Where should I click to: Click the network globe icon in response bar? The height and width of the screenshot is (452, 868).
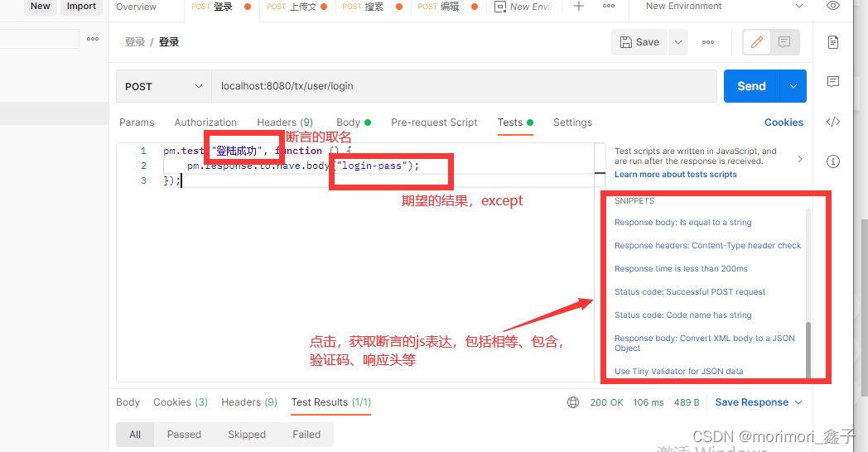tap(573, 402)
